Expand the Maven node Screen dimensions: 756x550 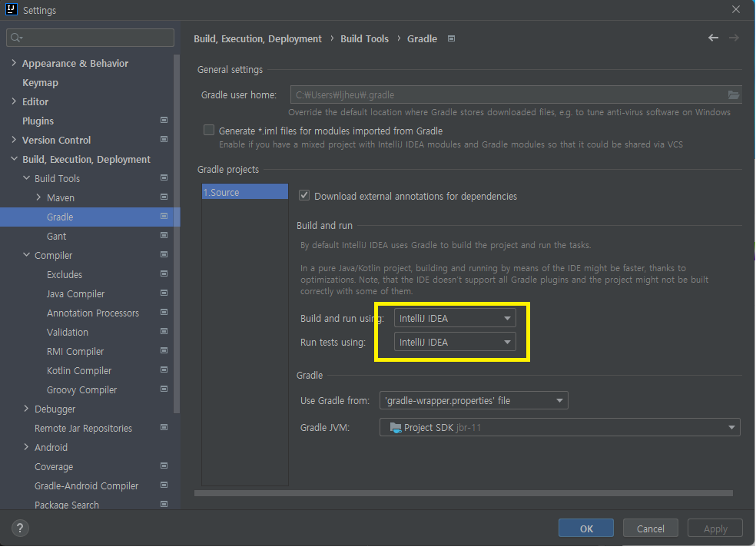click(x=38, y=197)
